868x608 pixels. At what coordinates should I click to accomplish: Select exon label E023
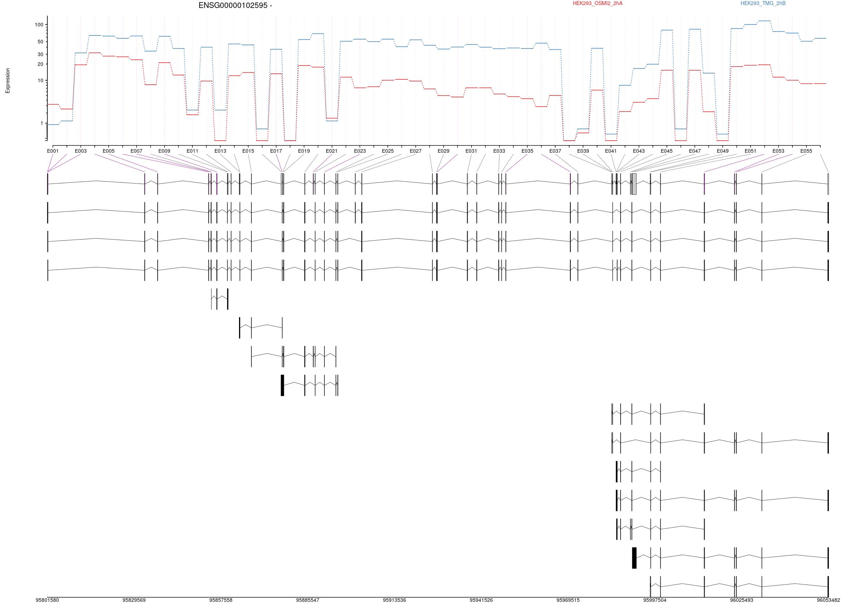tap(360, 151)
